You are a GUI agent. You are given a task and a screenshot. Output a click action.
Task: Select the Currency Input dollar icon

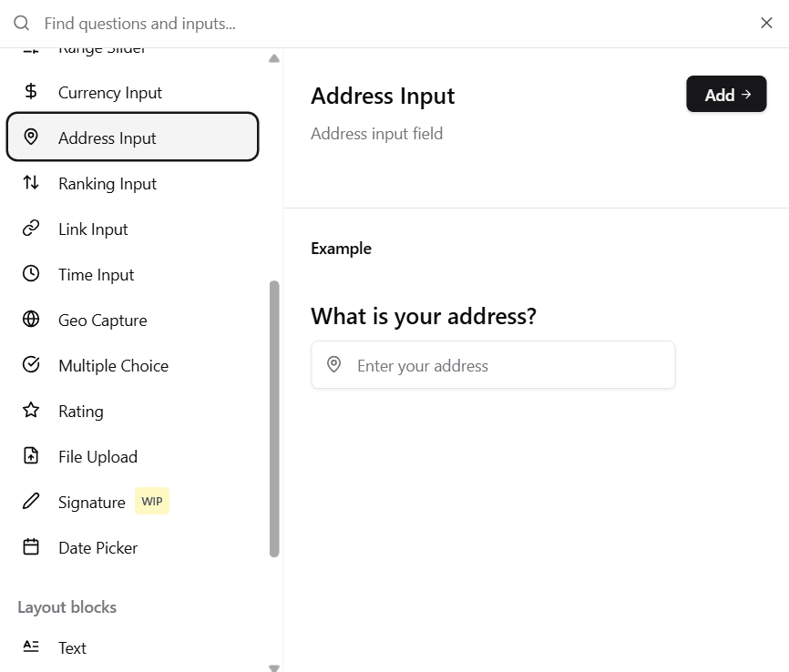pyautogui.click(x=30, y=92)
